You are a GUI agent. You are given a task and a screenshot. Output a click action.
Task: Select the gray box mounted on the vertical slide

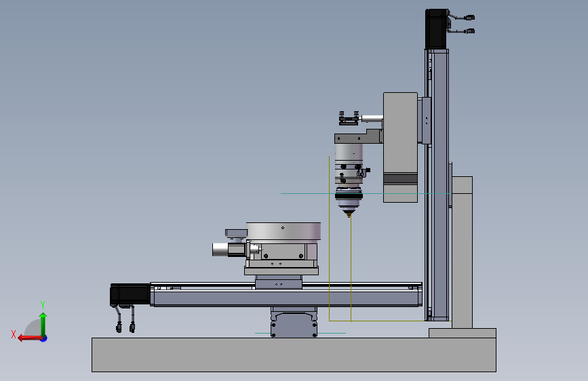[x=400, y=147]
